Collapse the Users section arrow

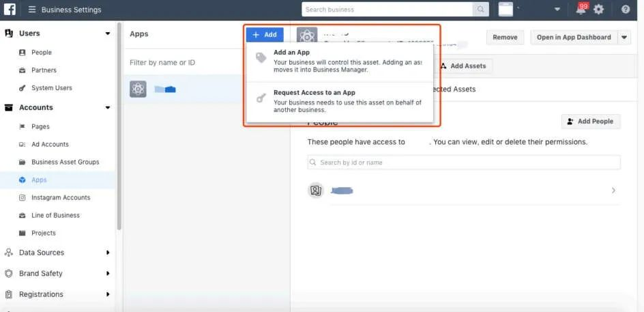tap(108, 33)
